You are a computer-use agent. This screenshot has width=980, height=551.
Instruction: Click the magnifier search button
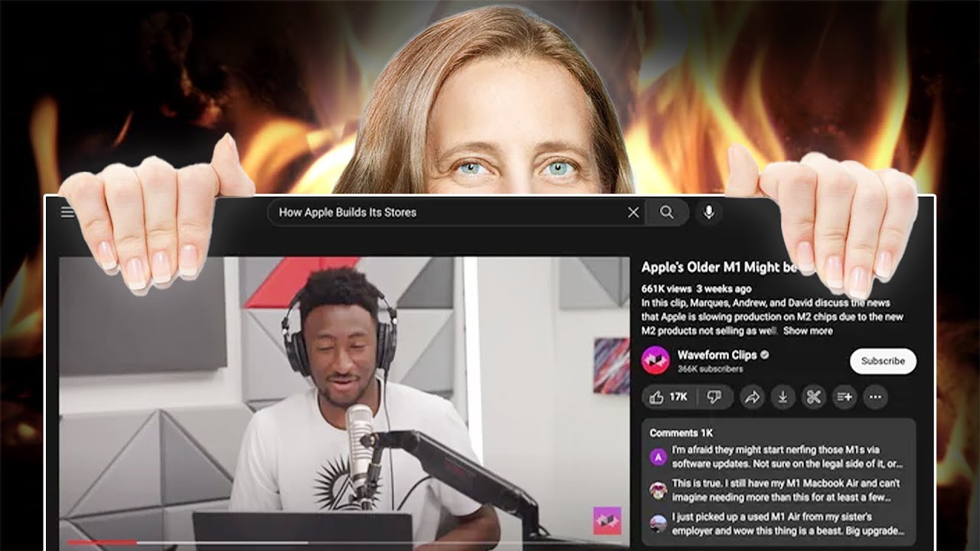coord(667,213)
